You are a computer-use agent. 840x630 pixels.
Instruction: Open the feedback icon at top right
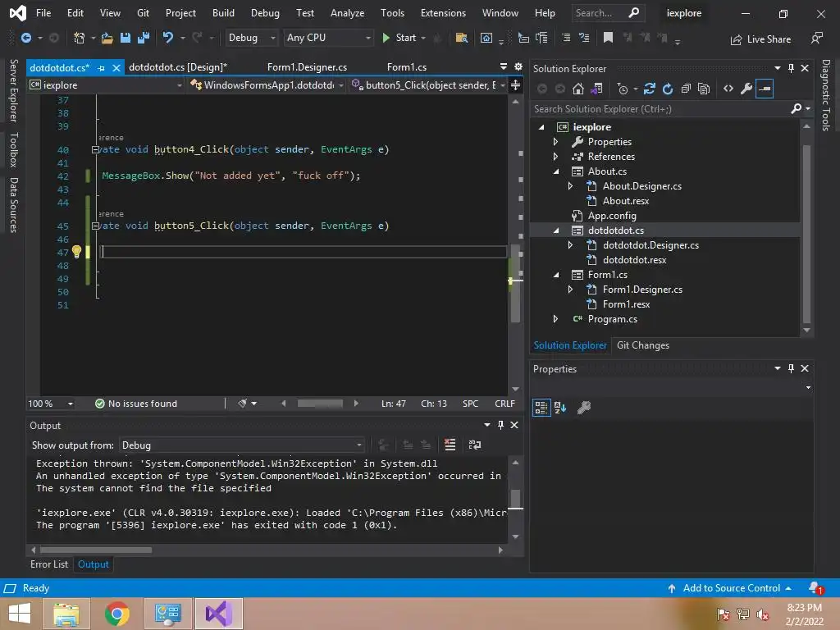click(816, 38)
